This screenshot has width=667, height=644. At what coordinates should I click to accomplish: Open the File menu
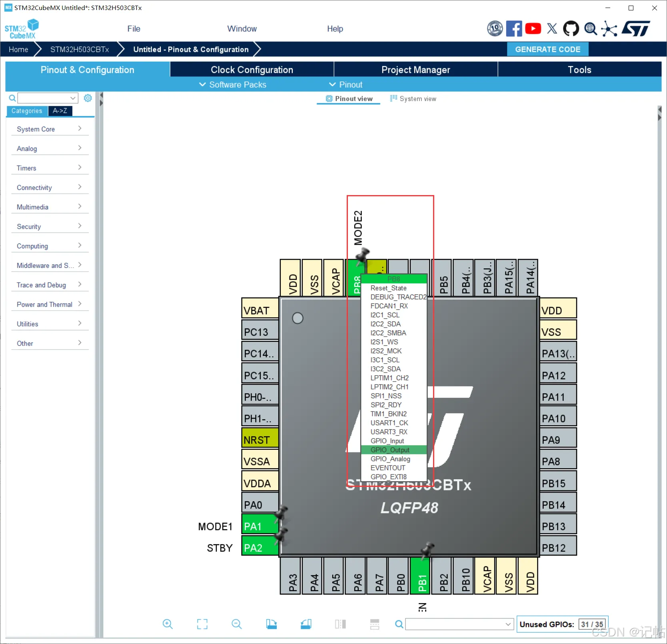click(134, 29)
